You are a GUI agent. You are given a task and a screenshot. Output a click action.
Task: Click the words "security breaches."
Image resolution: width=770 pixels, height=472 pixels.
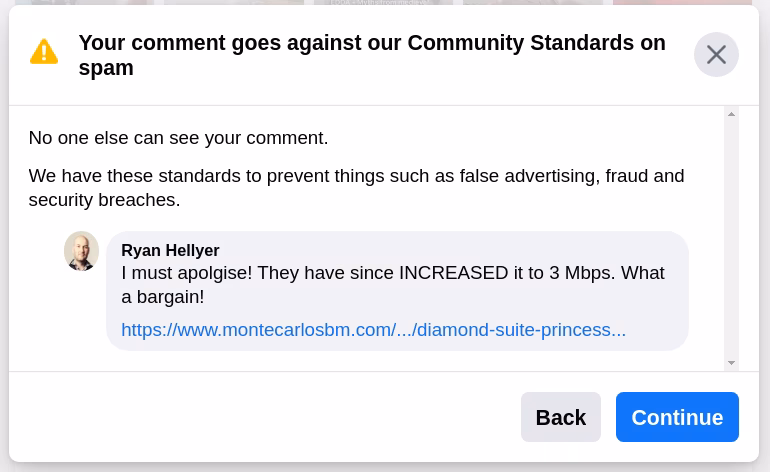pos(104,200)
